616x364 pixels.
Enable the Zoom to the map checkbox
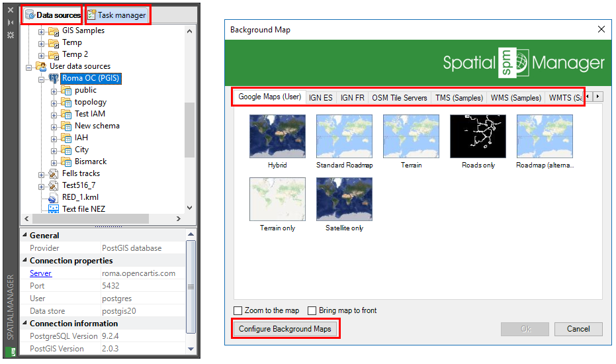pyautogui.click(x=238, y=311)
